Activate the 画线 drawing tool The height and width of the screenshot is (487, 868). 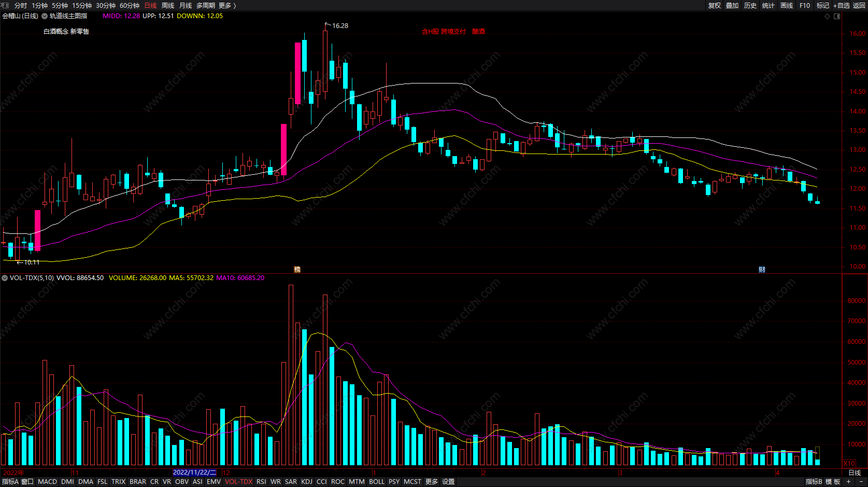787,5
